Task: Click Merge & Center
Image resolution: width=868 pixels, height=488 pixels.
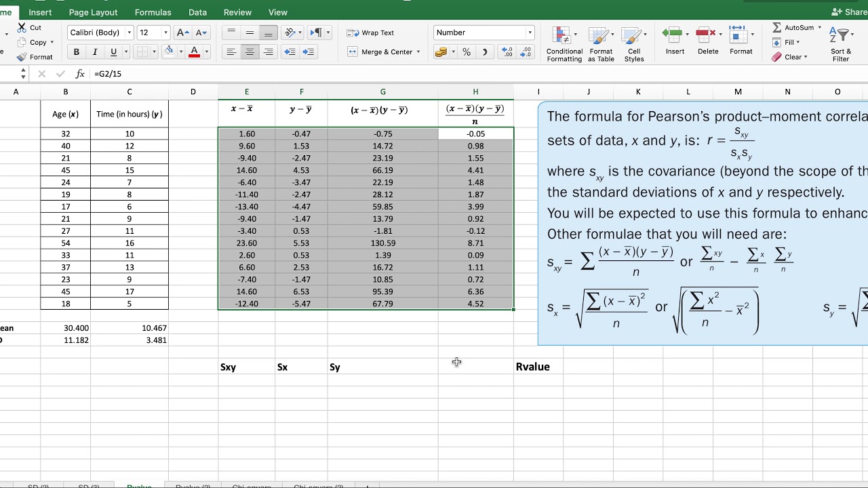Action: point(380,52)
